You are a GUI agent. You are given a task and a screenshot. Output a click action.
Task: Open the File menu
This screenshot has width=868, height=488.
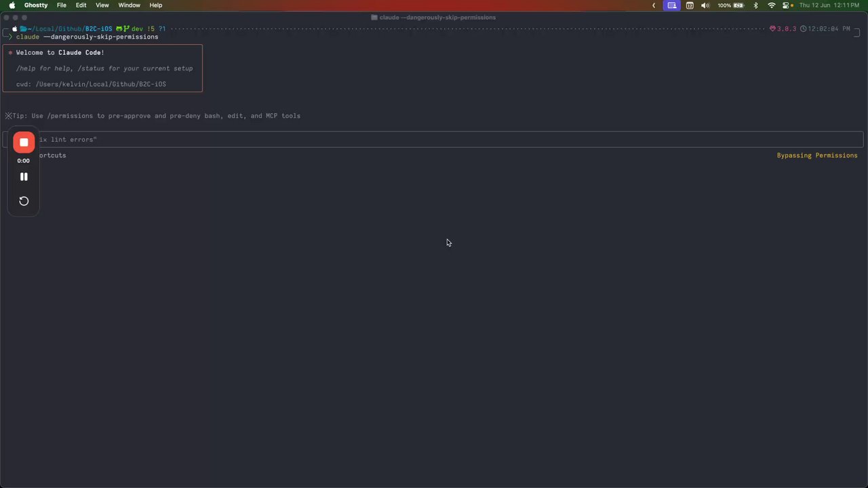click(x=62, y=5)
